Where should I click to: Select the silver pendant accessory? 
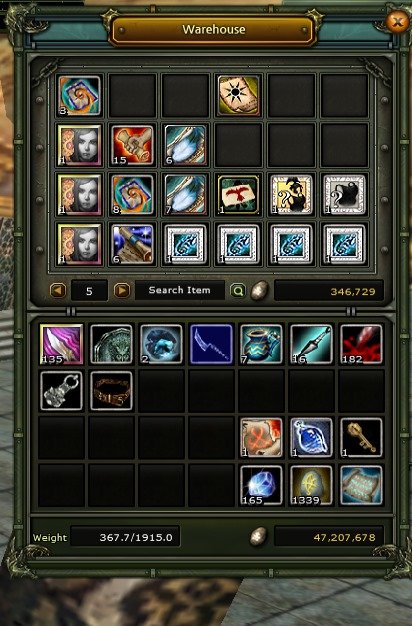61,391
